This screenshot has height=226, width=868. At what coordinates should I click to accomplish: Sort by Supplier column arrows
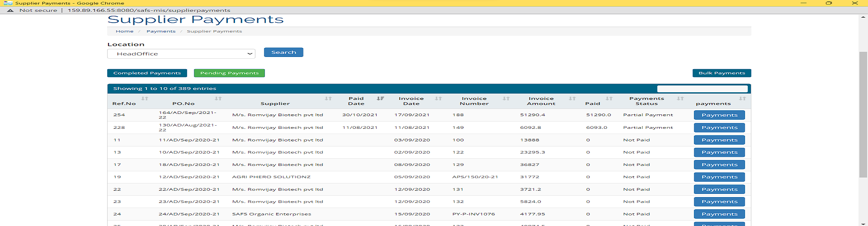point(328,99)
